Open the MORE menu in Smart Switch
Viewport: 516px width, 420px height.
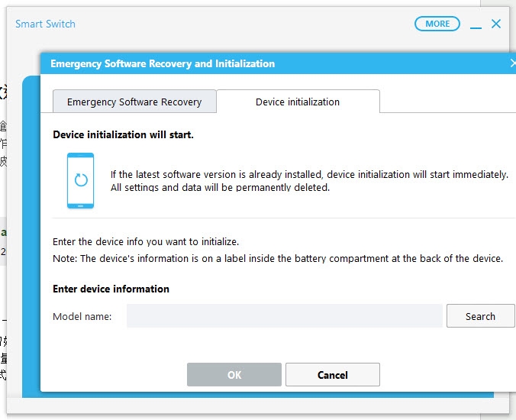(437, 24)
